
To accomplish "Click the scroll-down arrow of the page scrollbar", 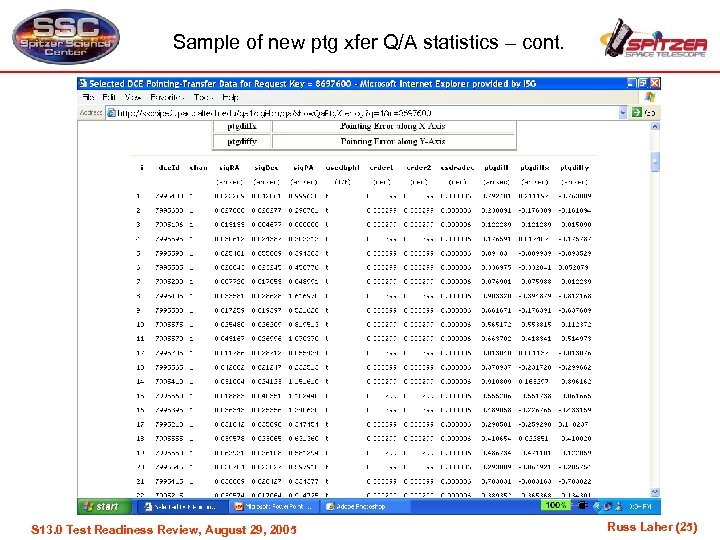I will (655, 492).
